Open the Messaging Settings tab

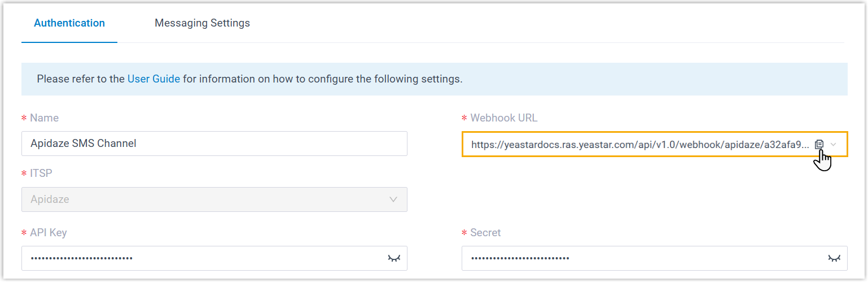pos(202,23)
